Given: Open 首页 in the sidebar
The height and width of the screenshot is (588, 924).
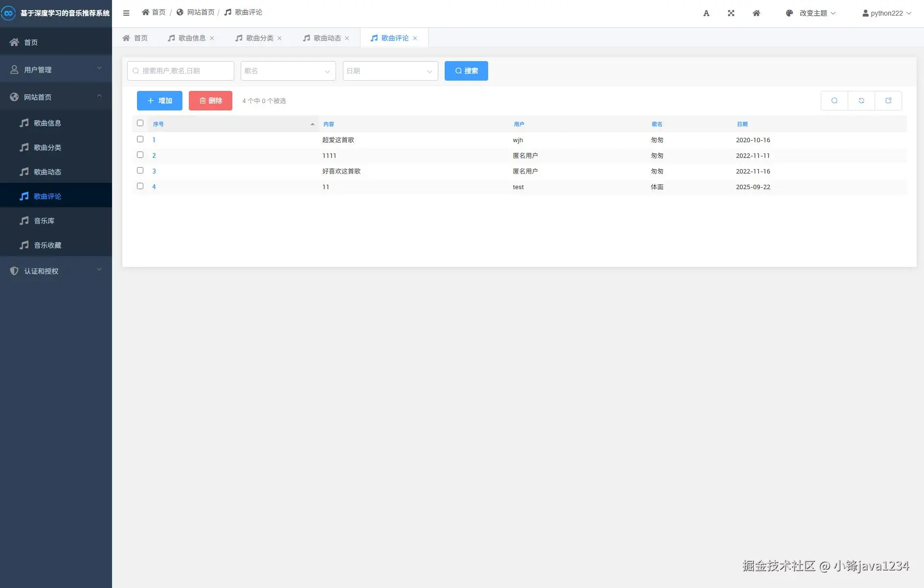Looking at the screenshot, I should tap(56, 42).
